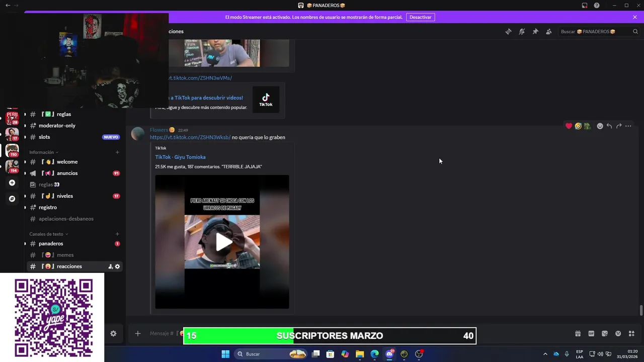644x362 pixels.
Task: Click the Flowers user avatar
Action: (138, 134)
